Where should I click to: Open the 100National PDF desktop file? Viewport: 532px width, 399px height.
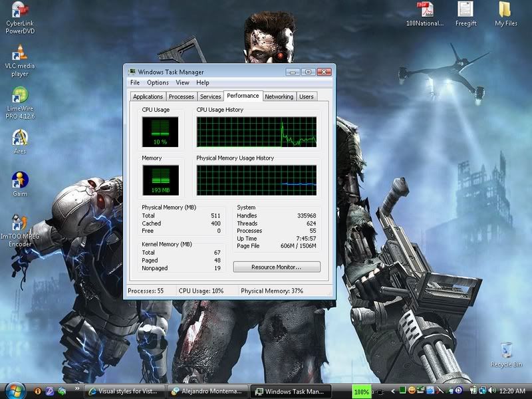click(x=424, y=10)
